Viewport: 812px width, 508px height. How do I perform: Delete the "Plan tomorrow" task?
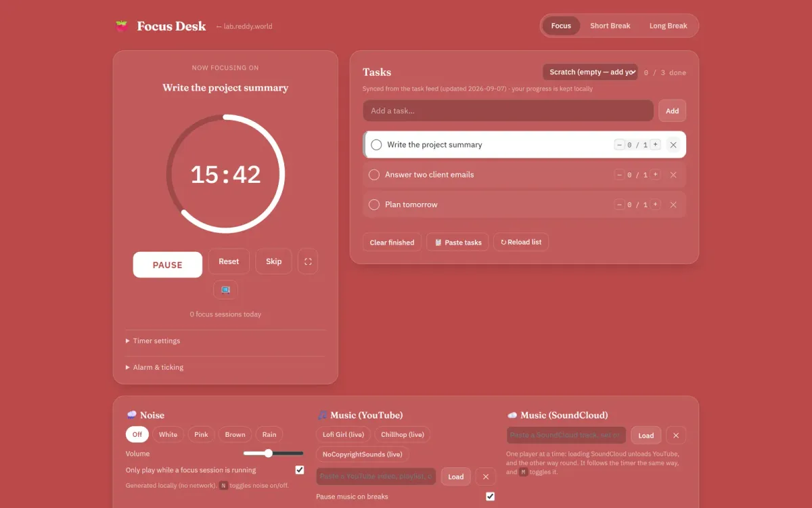point(673,205)
